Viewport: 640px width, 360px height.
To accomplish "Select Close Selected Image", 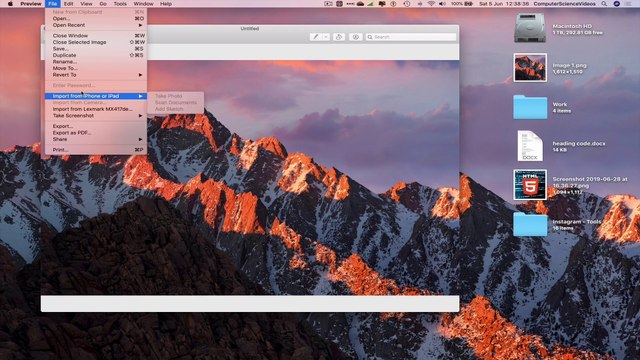I will click(x=96, y=42).
